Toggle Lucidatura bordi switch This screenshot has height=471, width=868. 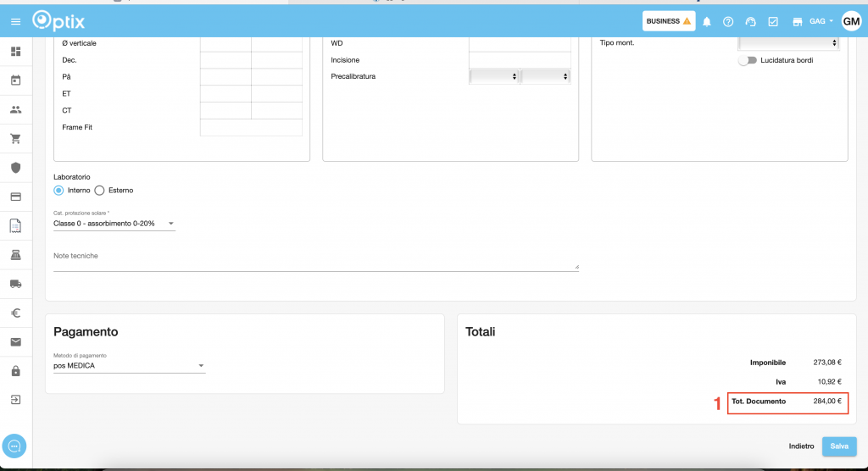point(747,60)
